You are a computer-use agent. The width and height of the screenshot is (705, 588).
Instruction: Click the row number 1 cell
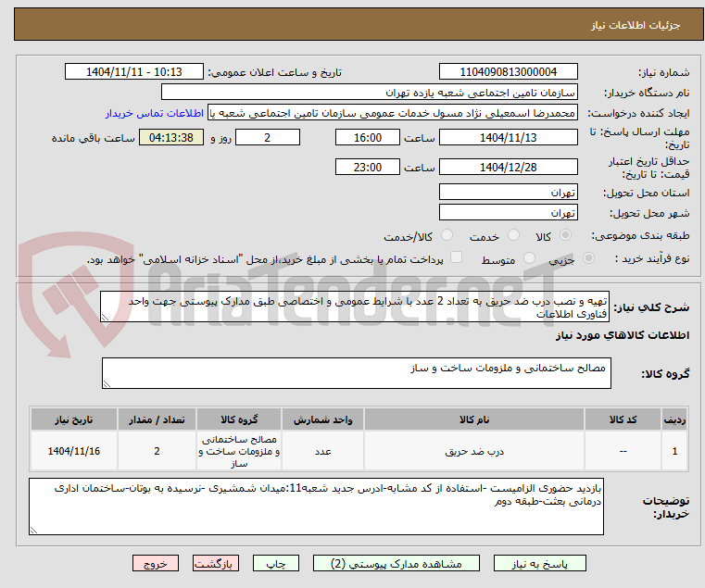click(674, 451)
